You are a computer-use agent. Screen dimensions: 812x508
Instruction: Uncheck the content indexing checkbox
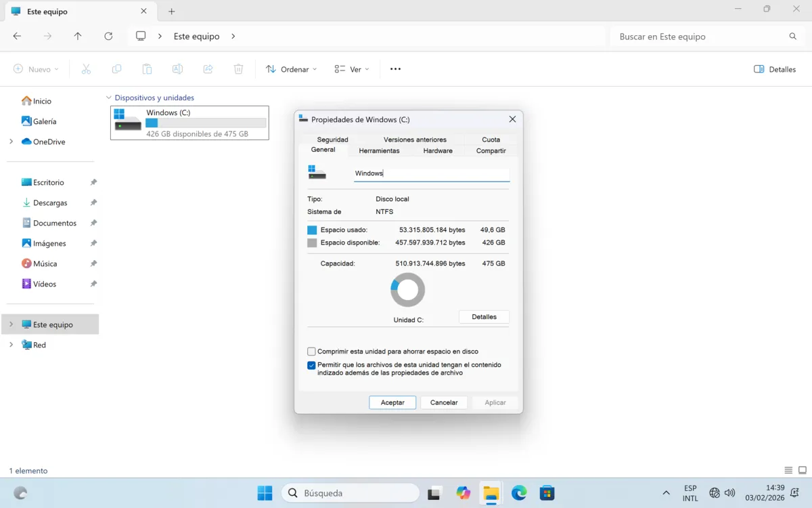coord(311,365)
